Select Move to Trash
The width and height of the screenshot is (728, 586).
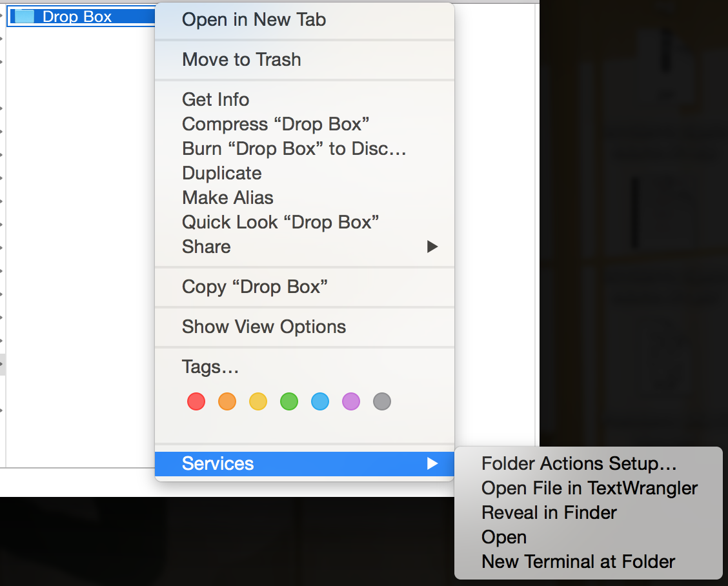click(x=241, y=60)
